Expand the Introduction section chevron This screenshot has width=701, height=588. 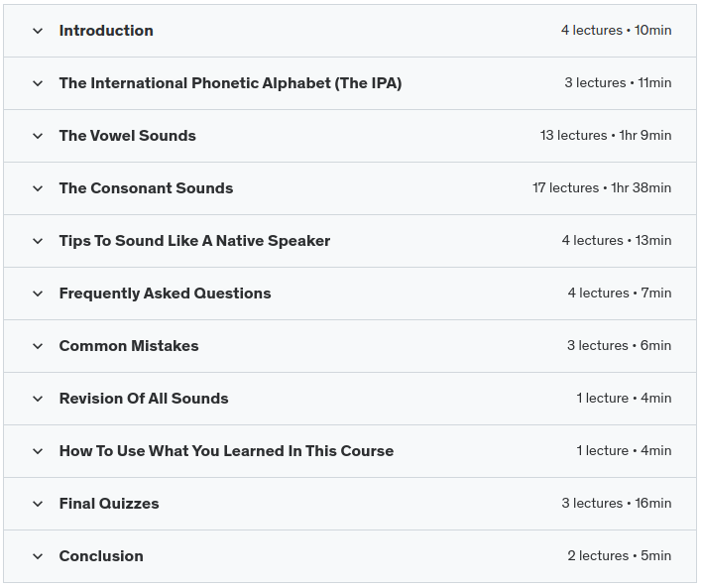[x=38, y=31]
